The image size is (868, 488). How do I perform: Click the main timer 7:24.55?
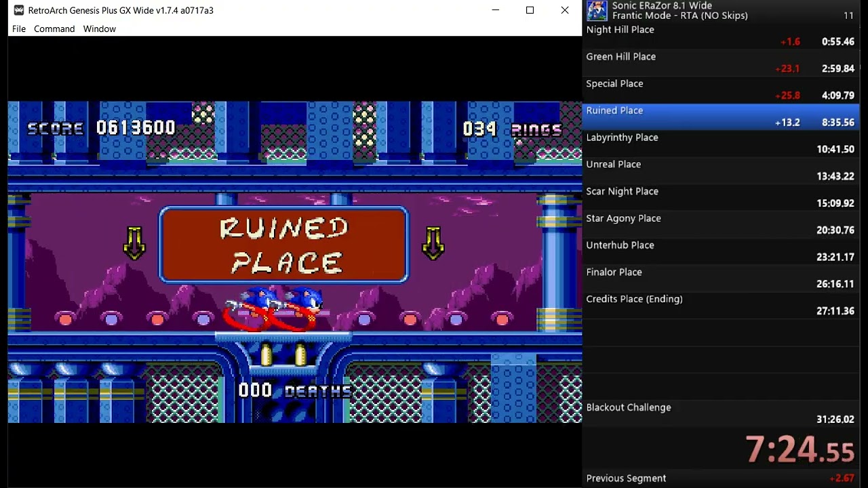coord(800,449)
